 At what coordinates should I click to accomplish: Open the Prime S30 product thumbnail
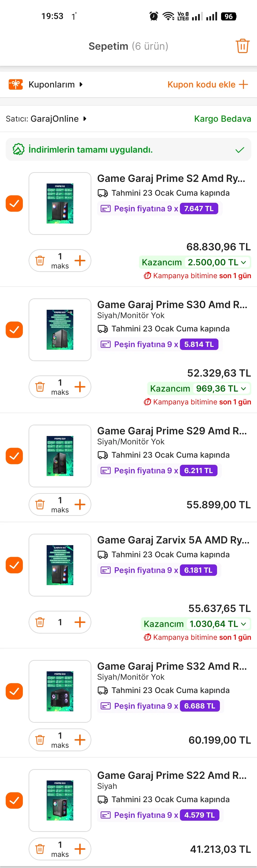60,330
